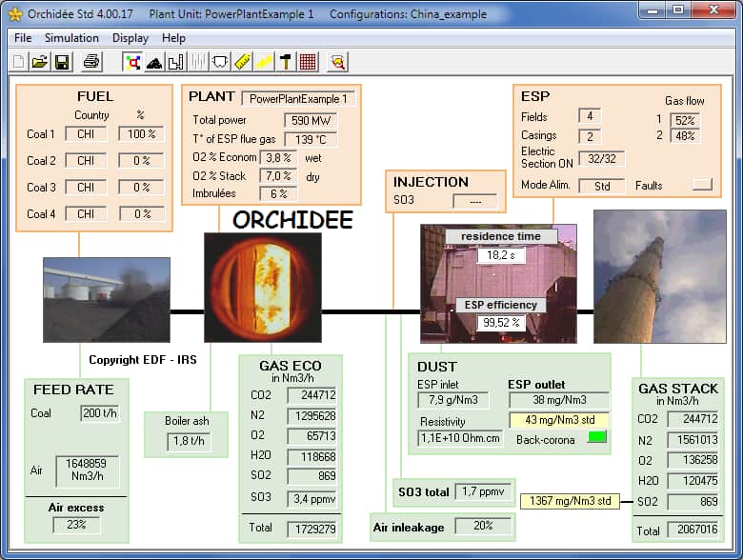Click the Gas Eco Total 1729279 value
Screen dimensions: 743x560
(x=311, y=529)
